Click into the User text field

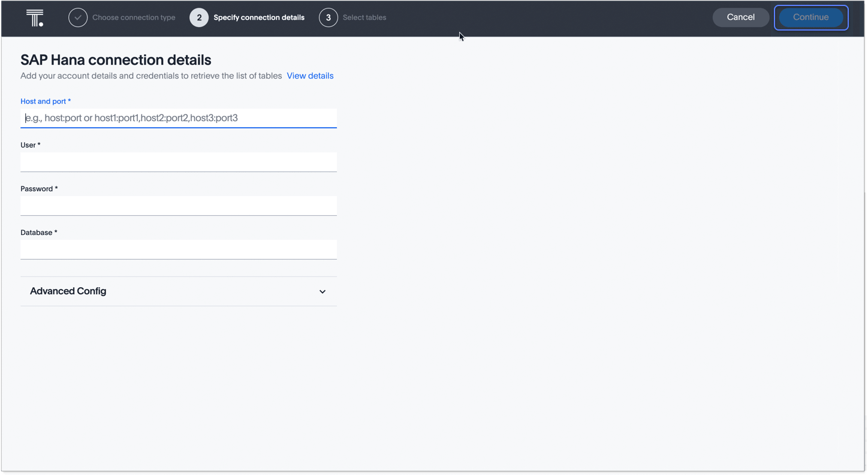(x=179, y=162)
